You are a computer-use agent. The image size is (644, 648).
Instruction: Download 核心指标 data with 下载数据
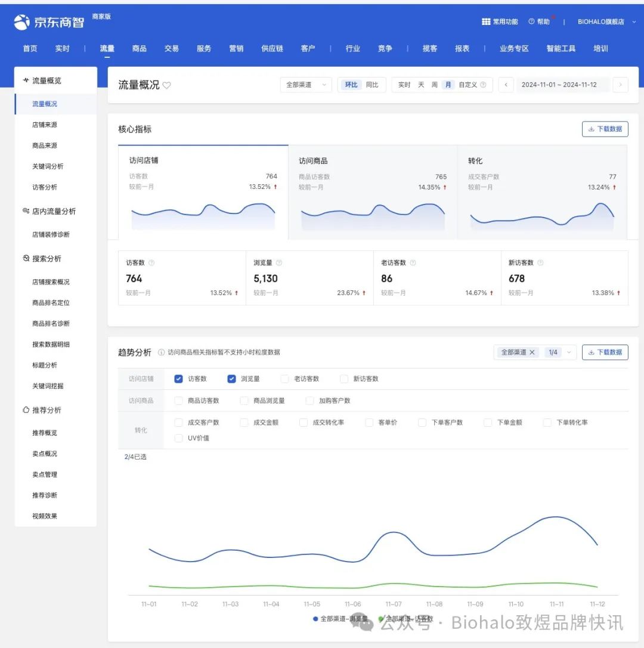[x=605, y=129]
